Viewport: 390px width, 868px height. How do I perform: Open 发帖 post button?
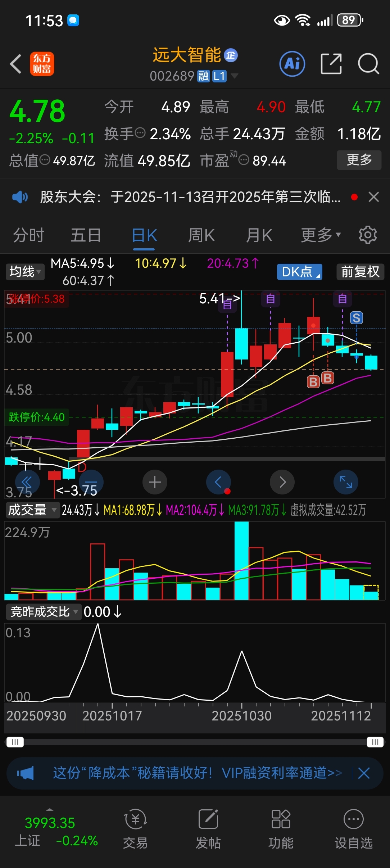coord(208,830)
